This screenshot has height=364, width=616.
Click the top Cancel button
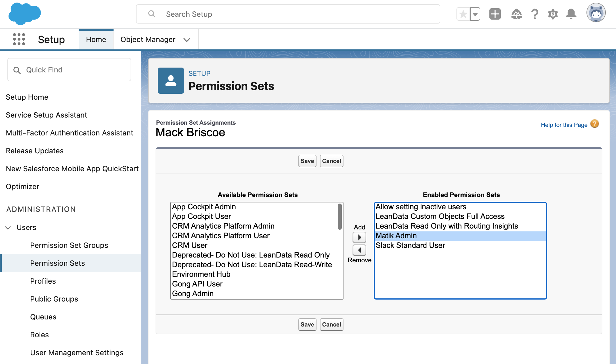point(331,161)
